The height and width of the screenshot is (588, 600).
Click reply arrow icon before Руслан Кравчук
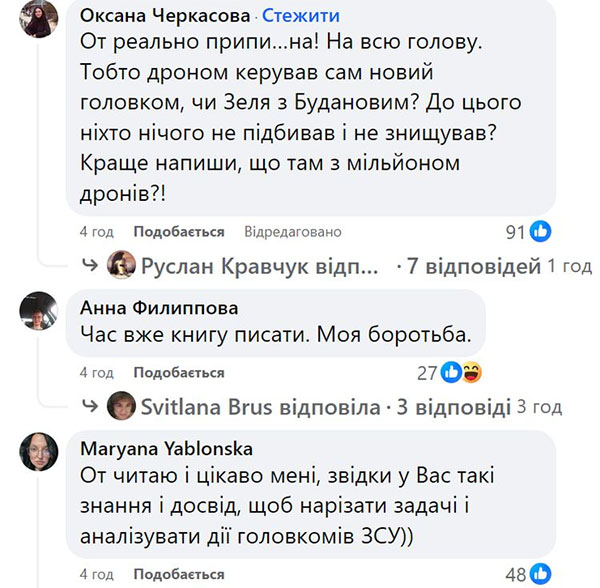(x=93, y=266)
